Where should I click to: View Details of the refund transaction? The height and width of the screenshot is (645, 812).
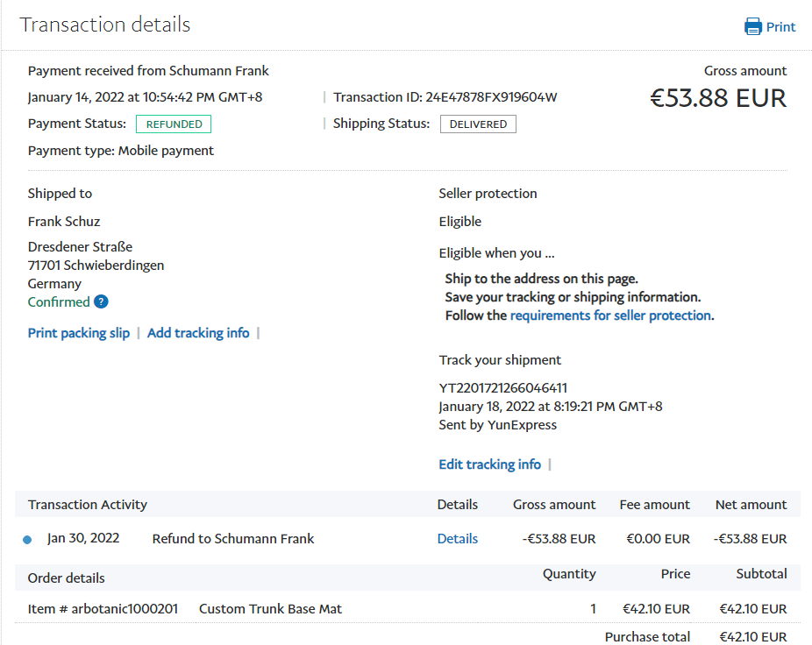click(x=458, y=539)
